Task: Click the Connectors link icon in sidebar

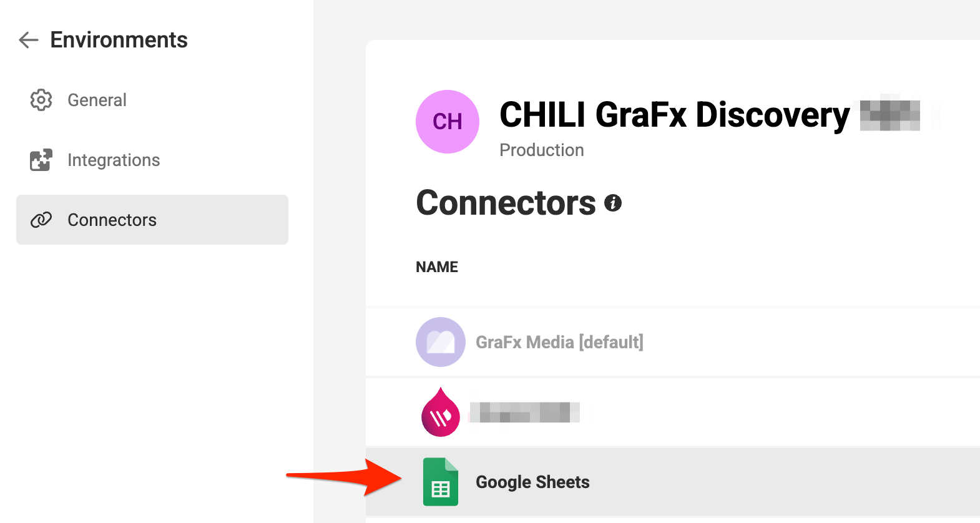Action: point(41,220)
